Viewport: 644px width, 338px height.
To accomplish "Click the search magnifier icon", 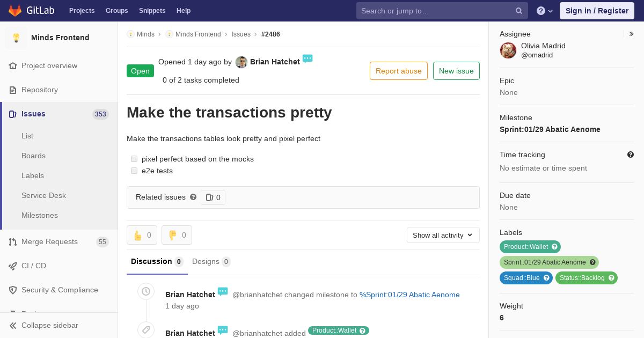I will (519, 11).
